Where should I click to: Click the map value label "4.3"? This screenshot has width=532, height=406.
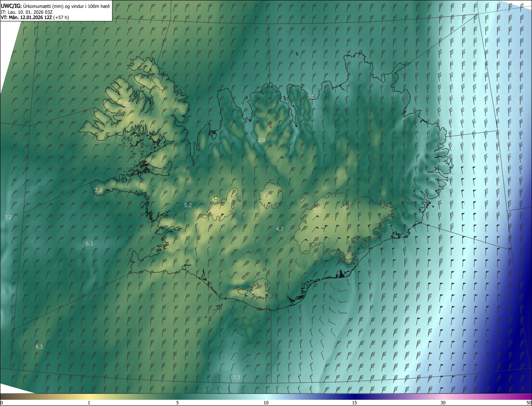[39, 346]
